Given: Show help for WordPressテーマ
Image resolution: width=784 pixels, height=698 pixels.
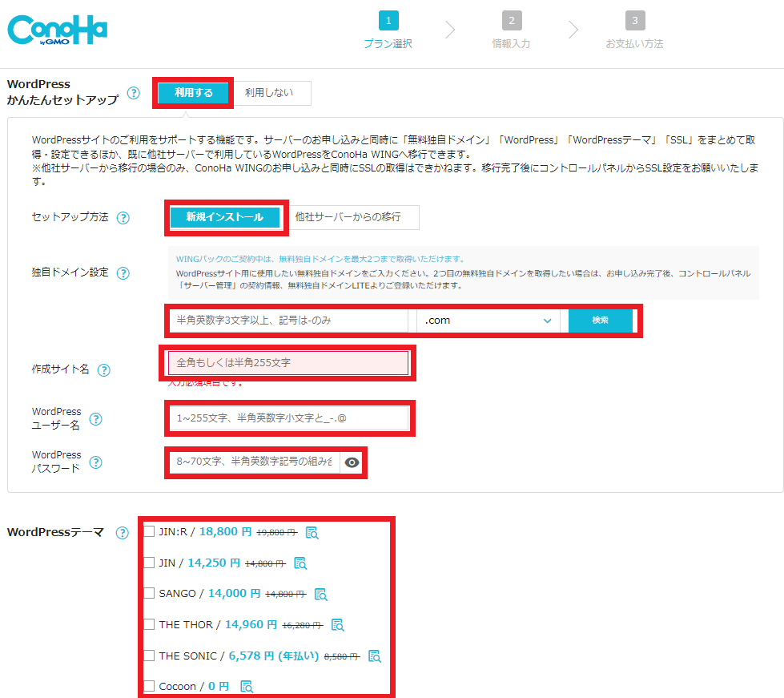Looking at the screenshot, I should click(122, 533).
